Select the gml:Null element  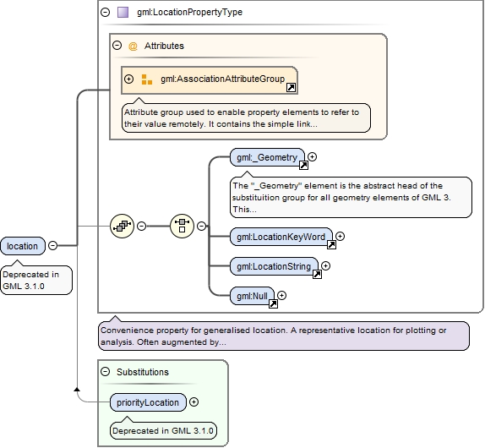(252, 296)
